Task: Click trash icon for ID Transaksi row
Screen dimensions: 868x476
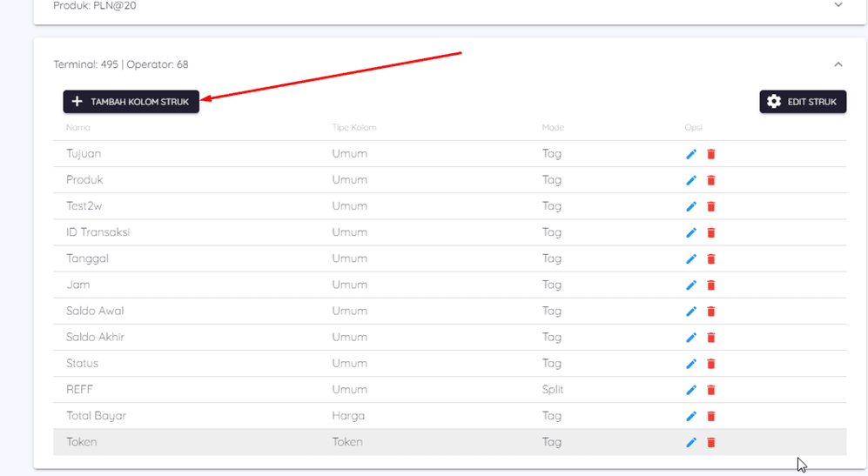Action: pos(710,232)
